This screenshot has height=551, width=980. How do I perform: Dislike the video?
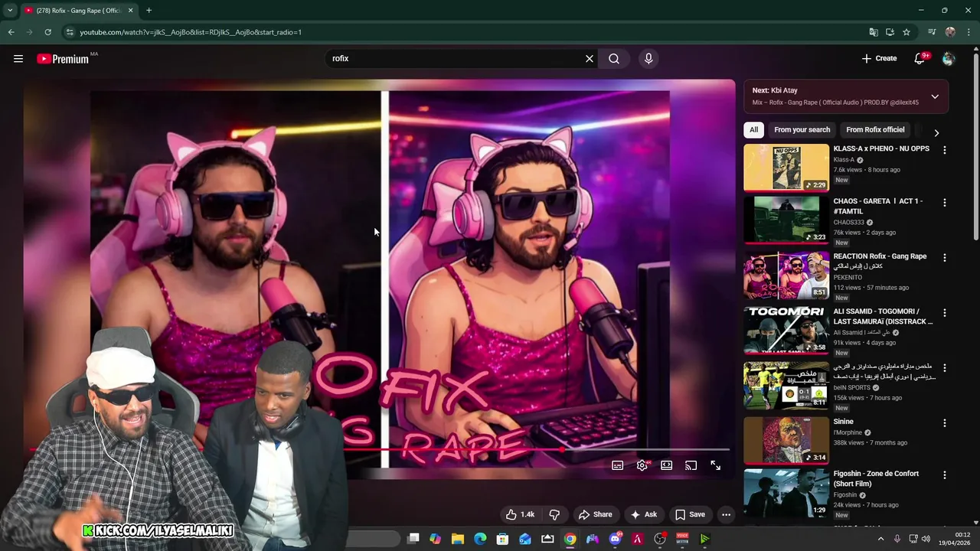(x=555, y=514)
